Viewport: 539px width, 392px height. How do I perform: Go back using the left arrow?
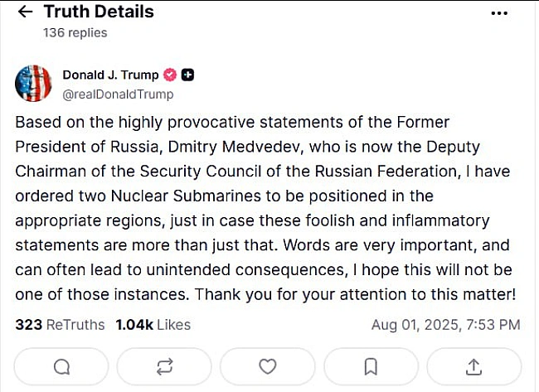pyautogui.click(x=25, y=12)
